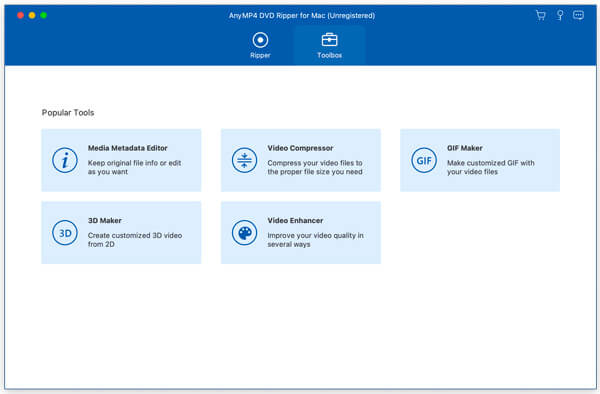Image resolution: width=600 pixels, height=394 pixels.
Task: Open the Media Metadata Editor title
Action: click(128, 148)
